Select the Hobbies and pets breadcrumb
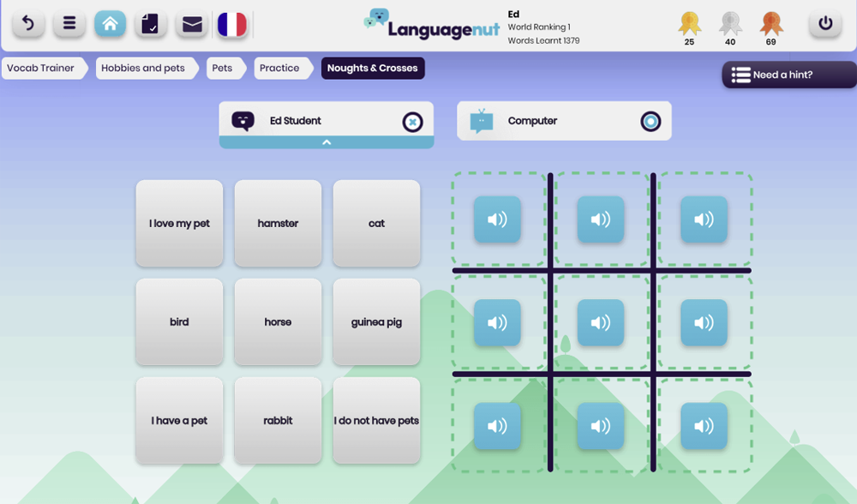857x504 pixels. pos(143,69)
